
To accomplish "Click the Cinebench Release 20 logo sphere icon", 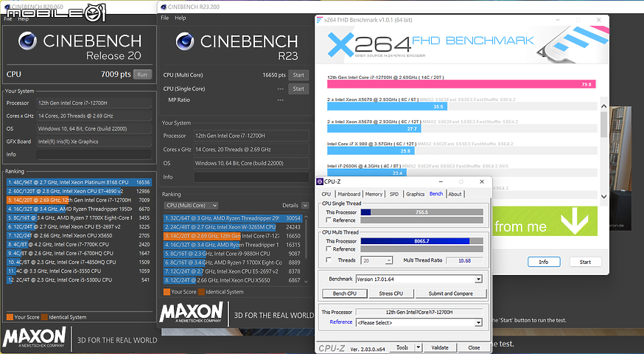I will (27, 41).
